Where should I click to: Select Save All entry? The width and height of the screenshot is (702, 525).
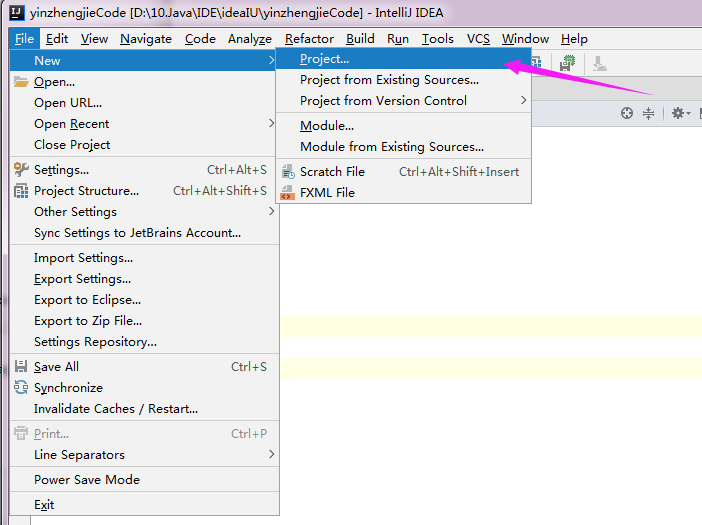(x=144, y=367)
